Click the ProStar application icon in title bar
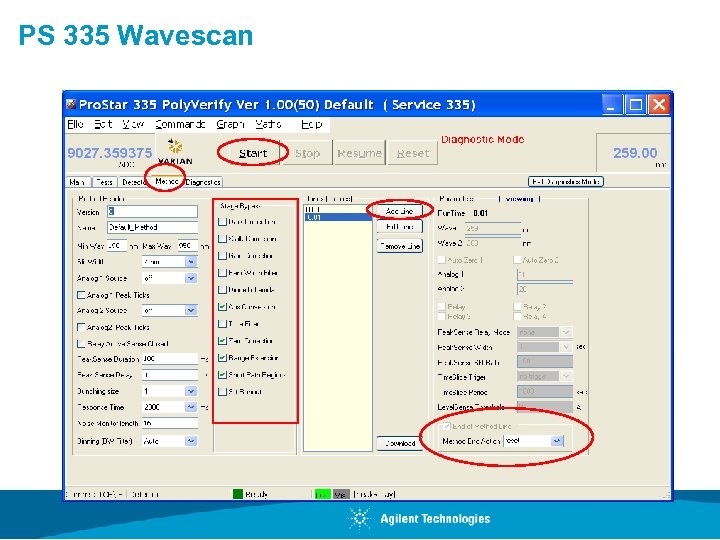Viewport: 720px width, 540px height. tap(71, 105)
